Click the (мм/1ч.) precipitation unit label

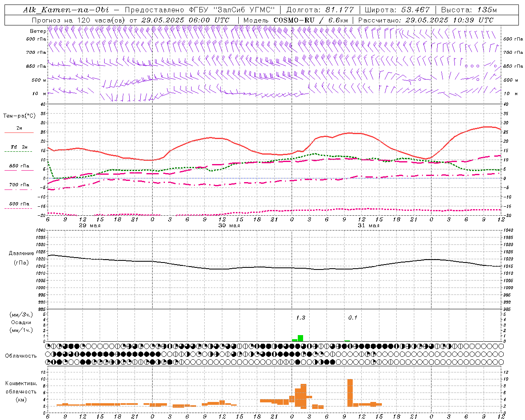(21, 330)
